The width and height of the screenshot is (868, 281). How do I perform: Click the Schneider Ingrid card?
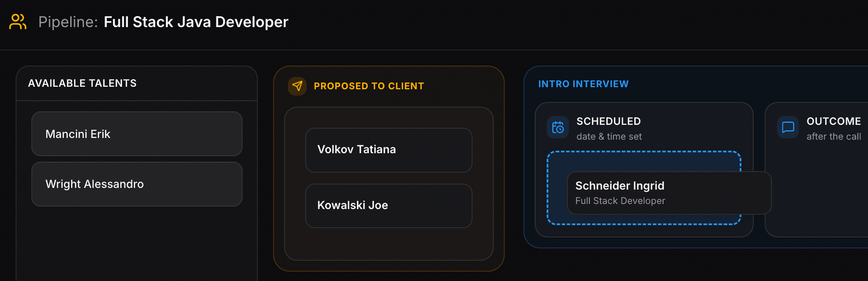669,193
